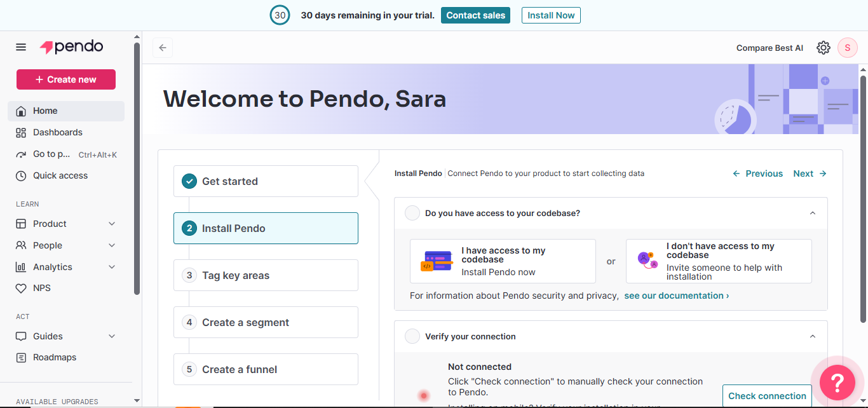
Task: Select the Get started step
Action: tap(266, 181)
